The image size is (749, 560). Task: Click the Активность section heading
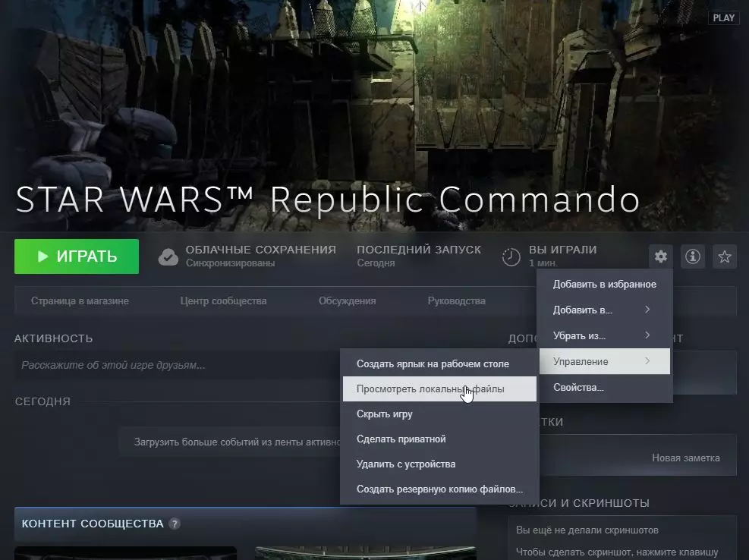point(53,338)
